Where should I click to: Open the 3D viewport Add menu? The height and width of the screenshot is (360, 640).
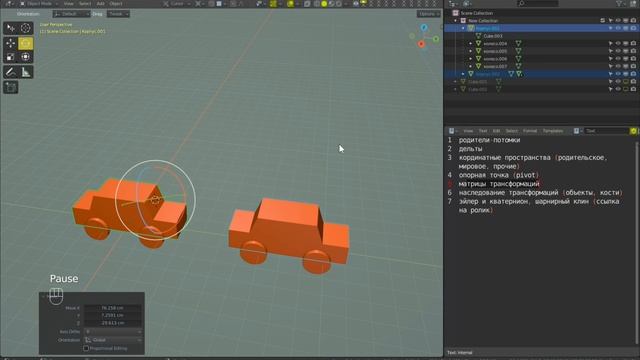pos(100,4)
